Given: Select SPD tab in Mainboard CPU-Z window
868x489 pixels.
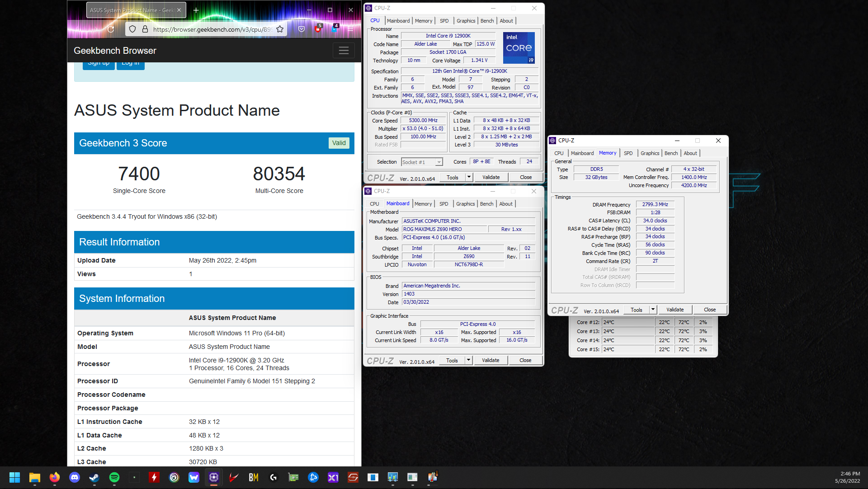Looking at the screenshot, I should click(444, 204).
